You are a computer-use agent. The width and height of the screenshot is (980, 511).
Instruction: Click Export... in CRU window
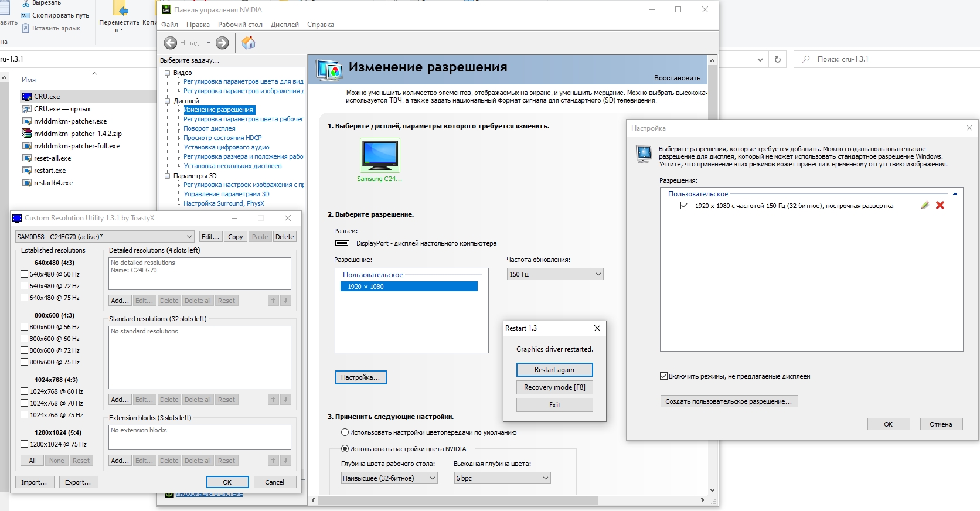tap(78, 482)
